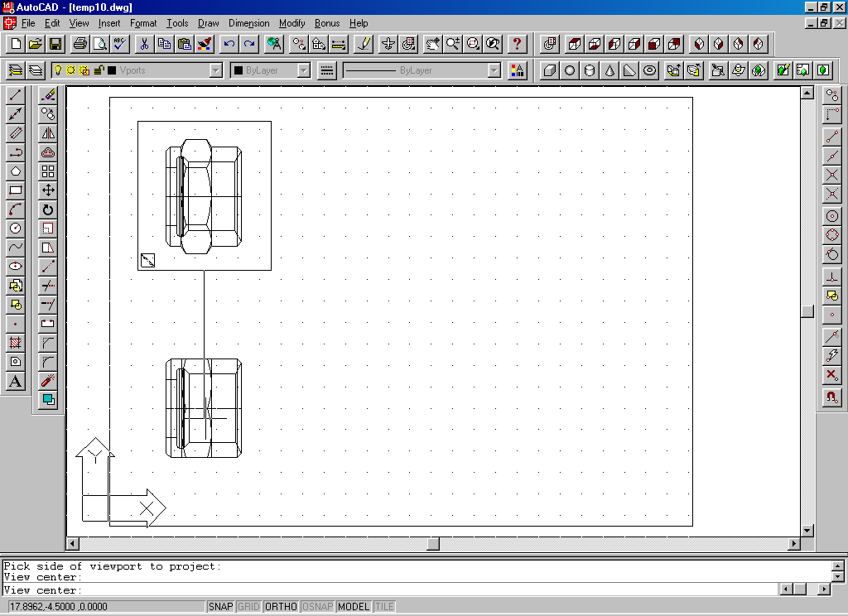Expand the ByLayer linetype dropdown
This screenshot has width=848, height=616.
(x=494, y=70)
